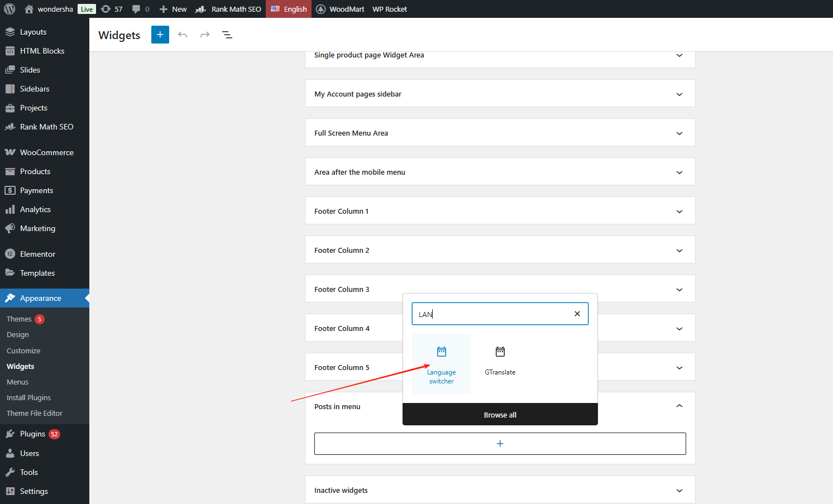Select the Language switcher widget block
Screen dimensions: 833x504
point(441,364)
